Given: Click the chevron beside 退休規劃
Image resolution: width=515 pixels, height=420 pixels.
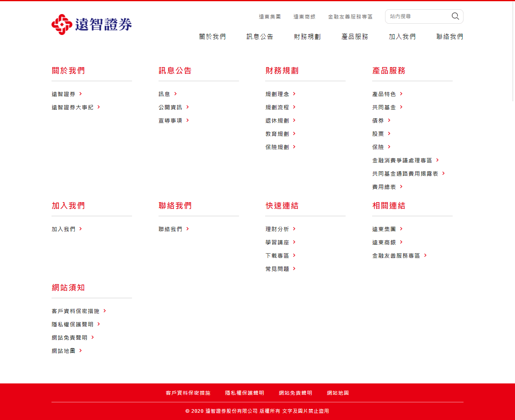Looking at the screenshot, I should pyautogui.click(x=294, y=120).
